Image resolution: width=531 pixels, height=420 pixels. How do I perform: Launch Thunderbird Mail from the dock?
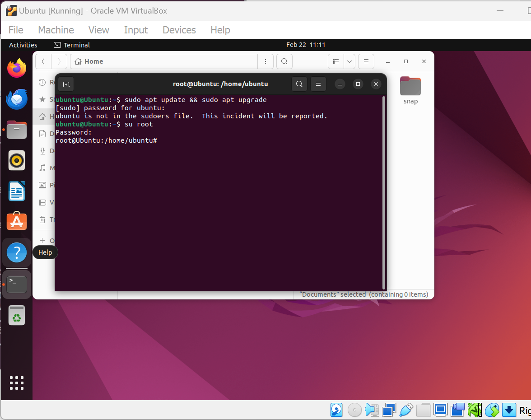[17, 99]
